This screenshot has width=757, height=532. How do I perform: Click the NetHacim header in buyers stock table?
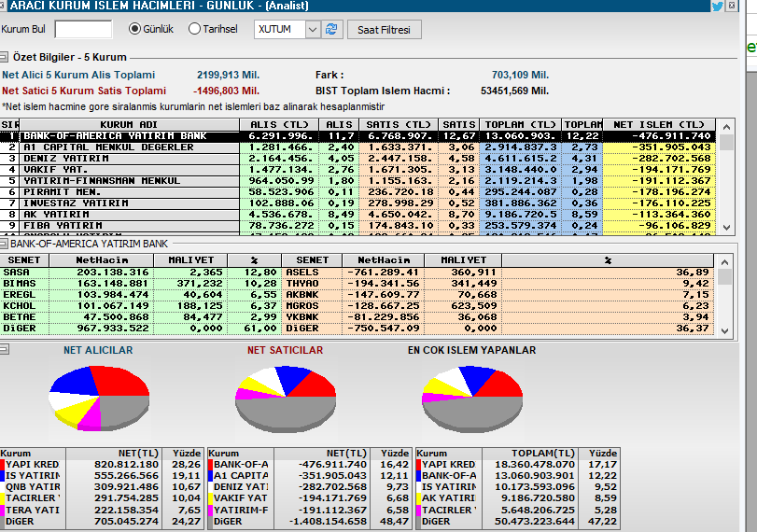tap(102, 260)
